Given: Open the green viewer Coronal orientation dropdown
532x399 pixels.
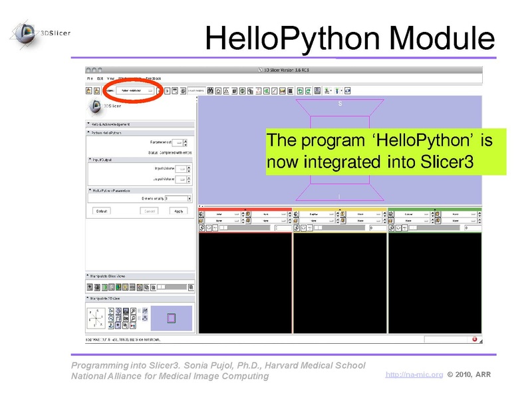Looking at the screenshot, I should 413,214.
